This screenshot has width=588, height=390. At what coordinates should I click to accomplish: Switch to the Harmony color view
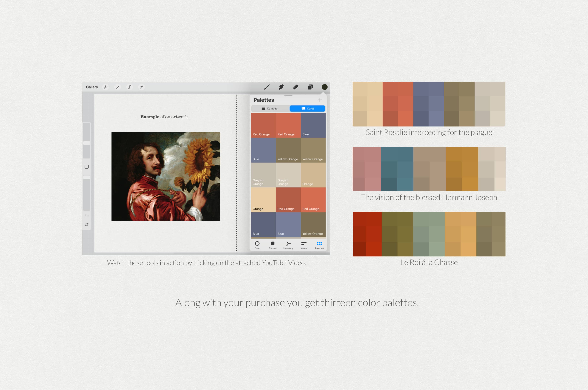(288, 245)
